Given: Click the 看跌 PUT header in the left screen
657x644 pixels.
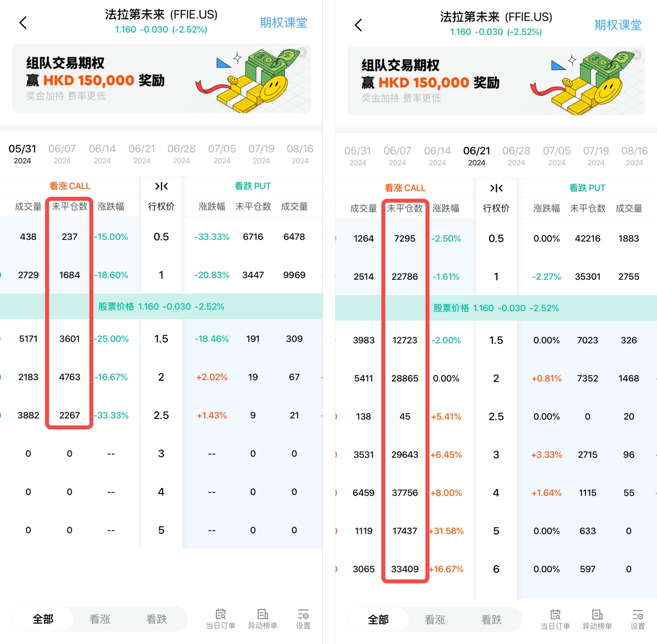Looking at the screenshot, I should [252, 186].
